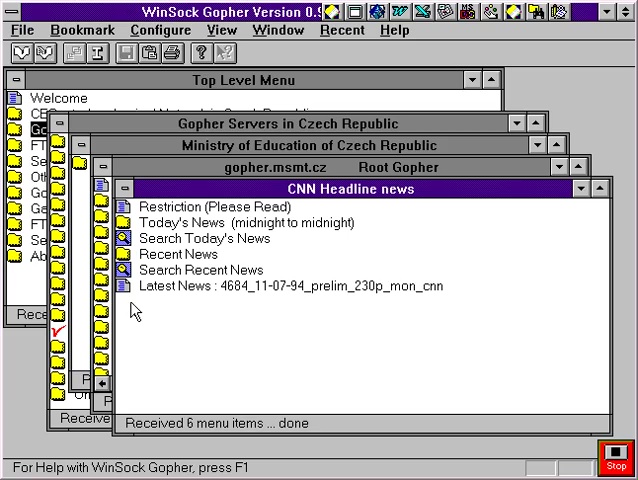Click magnifier icon beside Search Today's News
This screenshot has width=638, height=480.
(x=123, y=238)
